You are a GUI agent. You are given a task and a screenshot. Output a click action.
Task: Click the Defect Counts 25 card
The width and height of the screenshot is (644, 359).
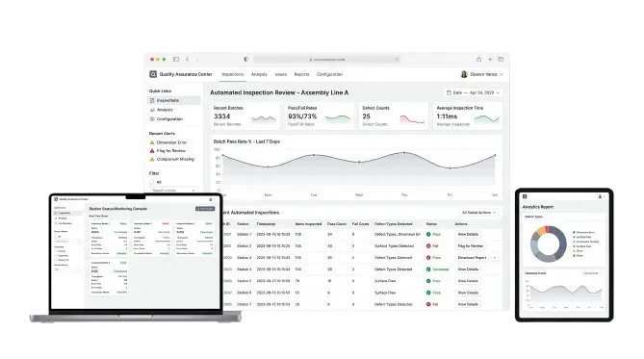[x=394, y=116]
